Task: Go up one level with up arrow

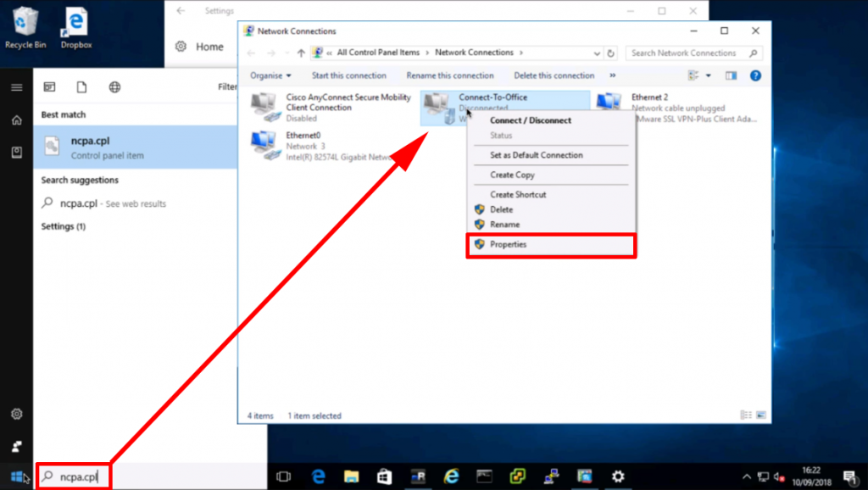Action: click(x=300, y=53)
